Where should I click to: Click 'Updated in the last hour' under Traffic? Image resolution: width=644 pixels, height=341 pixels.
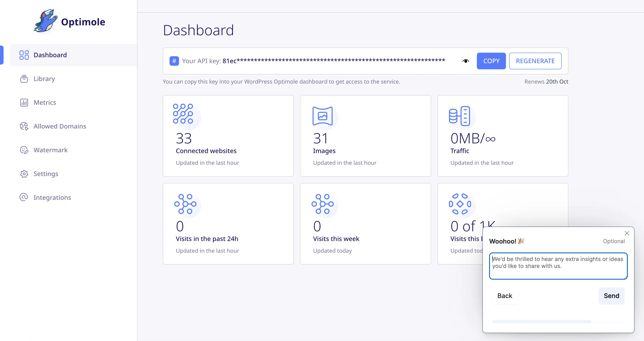point(482,163)
